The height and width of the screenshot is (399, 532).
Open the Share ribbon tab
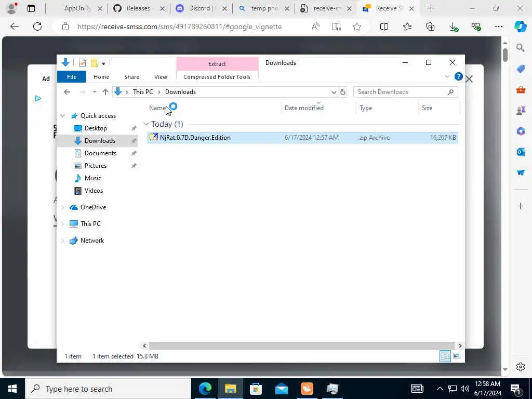(x=131, y=77)
